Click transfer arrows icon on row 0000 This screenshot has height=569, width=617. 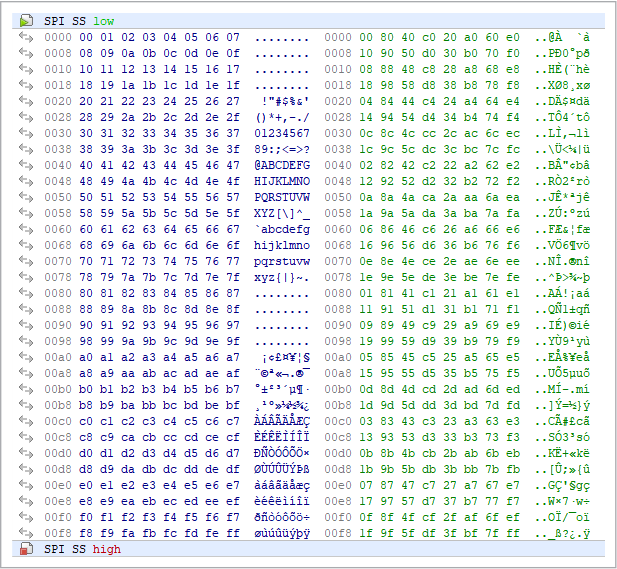(26, 37)
